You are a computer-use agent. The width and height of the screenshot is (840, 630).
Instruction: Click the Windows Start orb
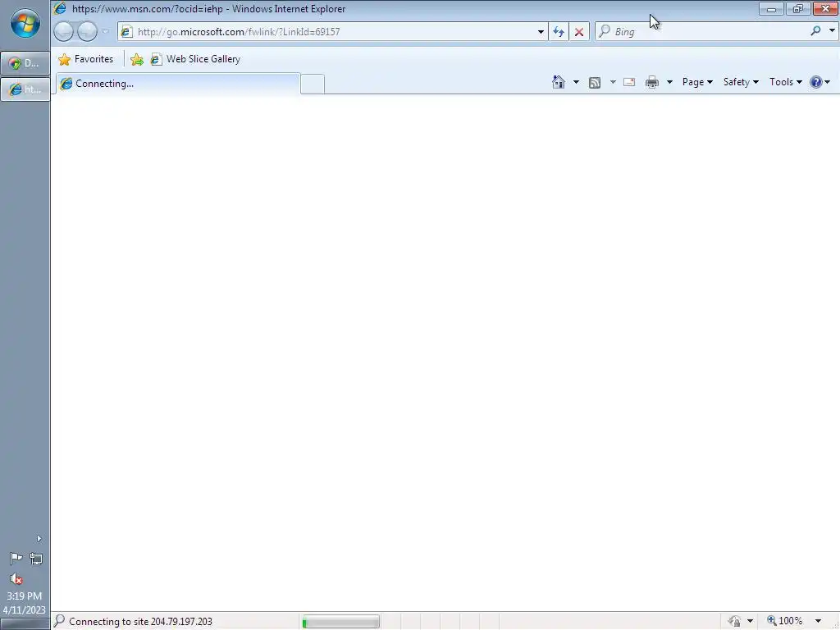(25, 24)
